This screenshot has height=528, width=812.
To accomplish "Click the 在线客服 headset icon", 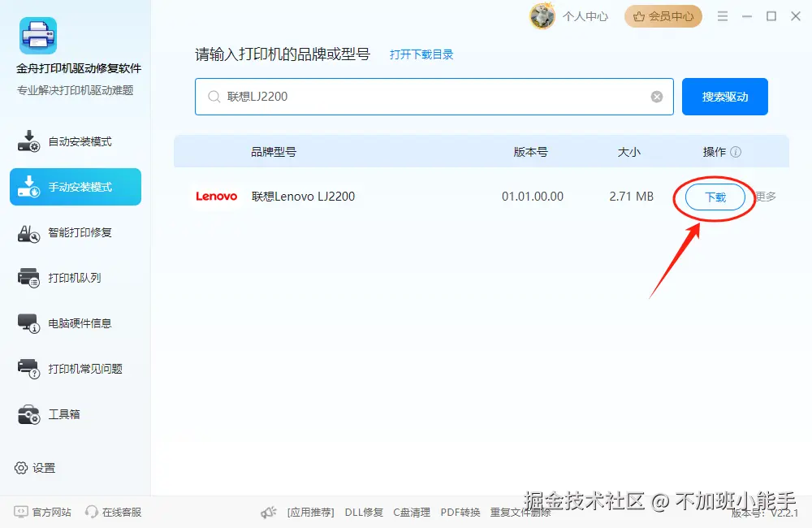I will point(91,512).
